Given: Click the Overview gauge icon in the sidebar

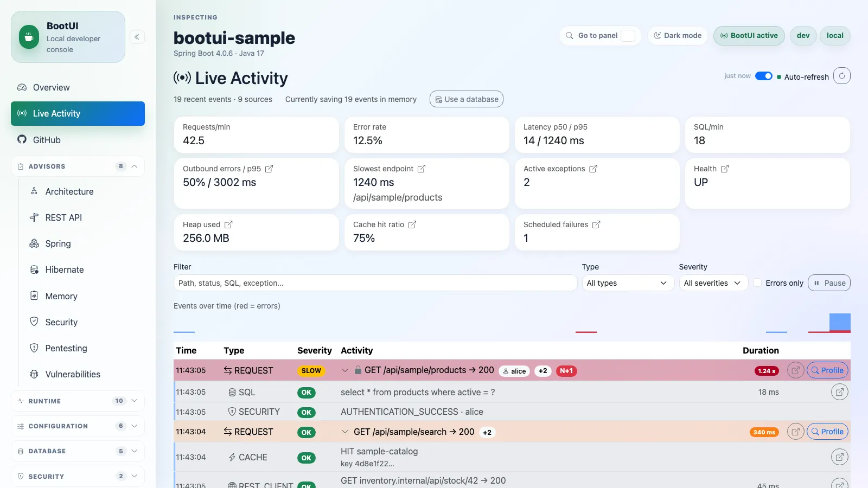Looking at the screenshot, I should coord(22,87).
